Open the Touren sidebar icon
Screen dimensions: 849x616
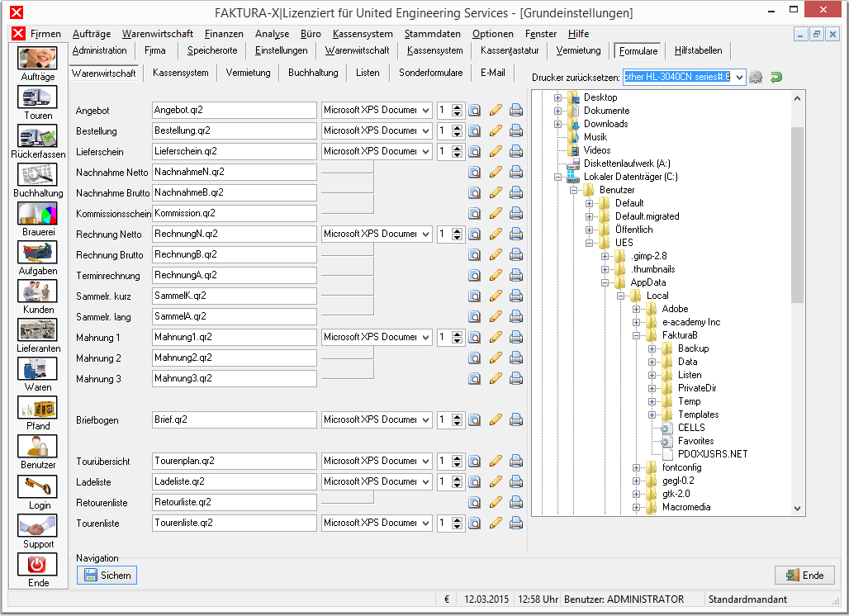click(x=37, y=98)
